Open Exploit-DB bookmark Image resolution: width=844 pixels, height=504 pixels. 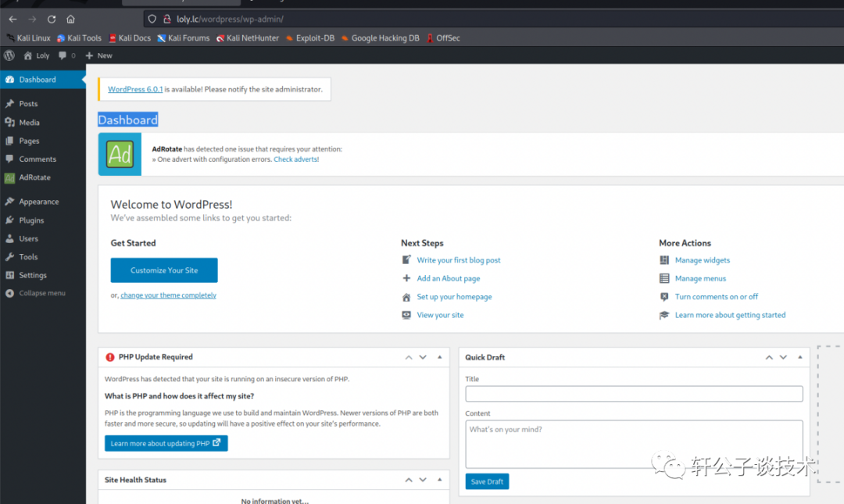(x=310, y=38)
